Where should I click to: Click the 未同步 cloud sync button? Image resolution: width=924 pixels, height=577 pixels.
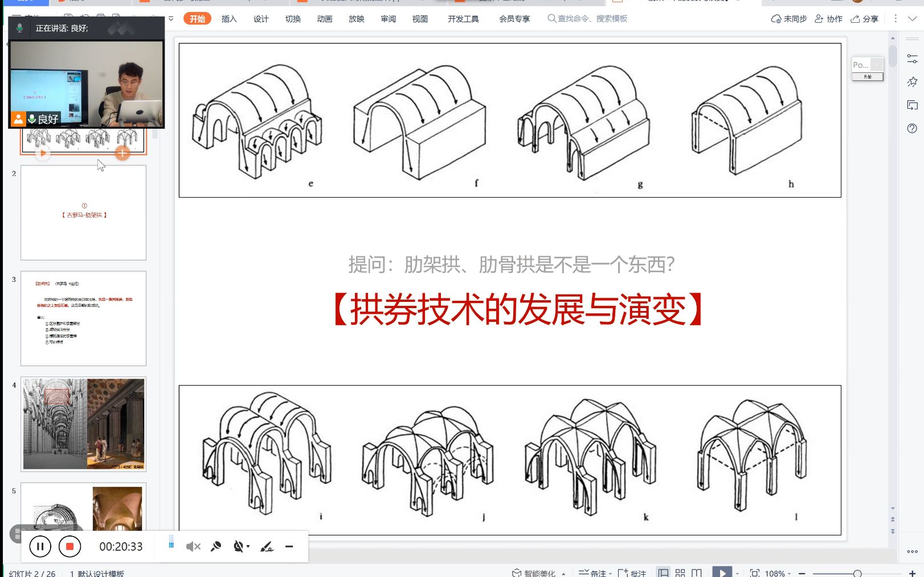pyautogui.click(x=789, y=19)
